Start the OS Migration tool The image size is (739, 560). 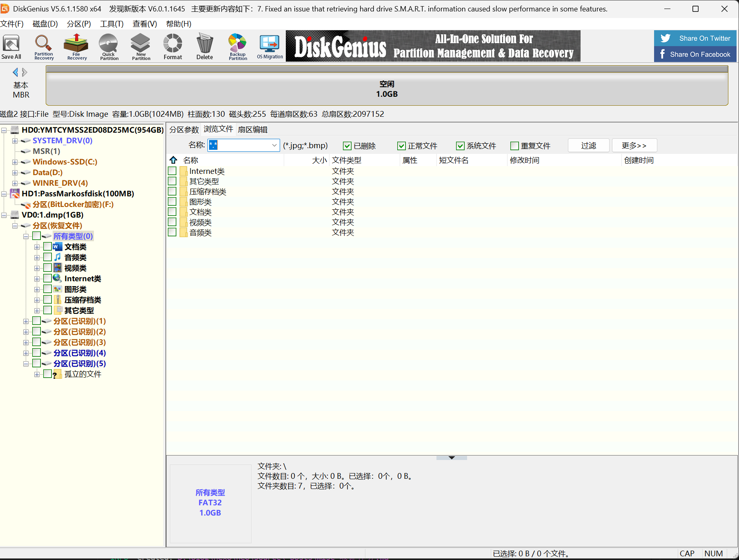[x=270, y=47]
